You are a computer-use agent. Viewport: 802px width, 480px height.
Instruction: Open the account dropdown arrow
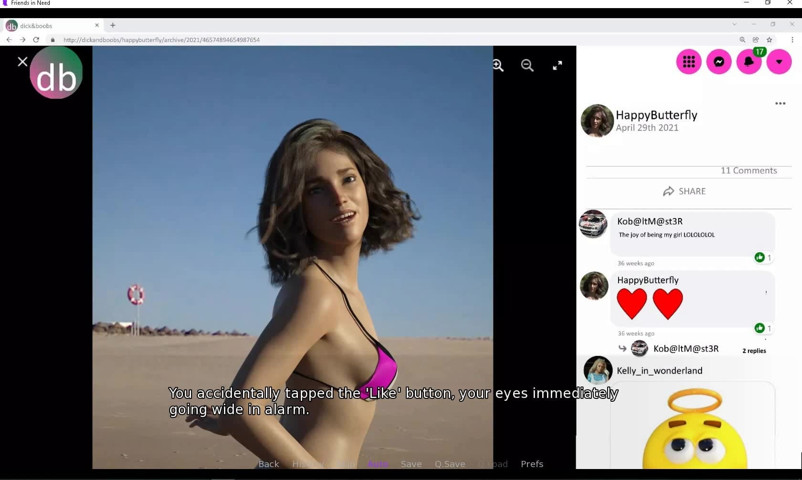point(779,62)
